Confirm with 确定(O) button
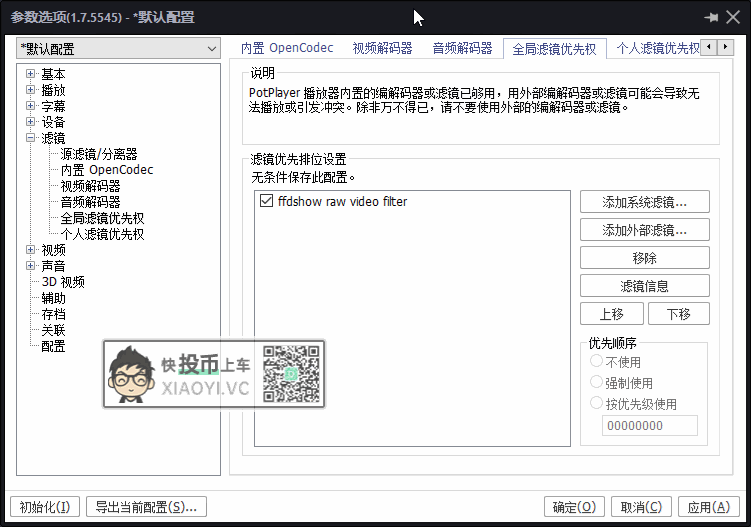The height and width of the screenshot is (527, 751). [x=574, y=506]
